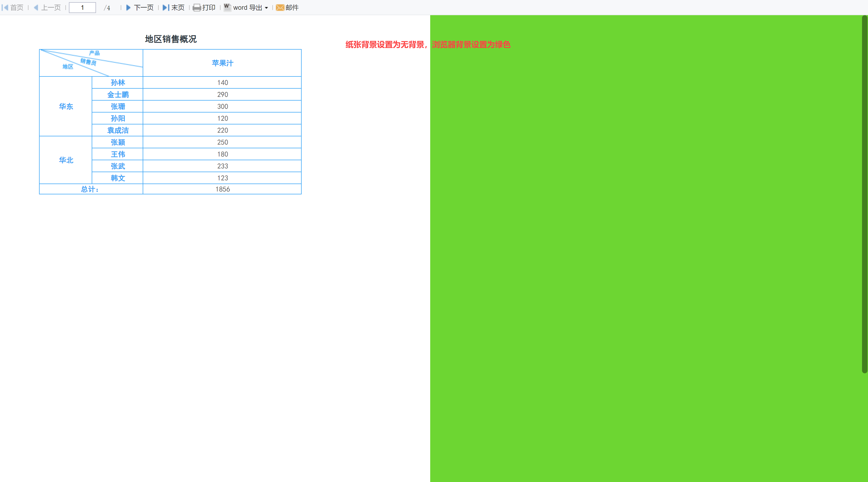Viewport: 868px width, 482px height.
Task: Jump to last page icon
Action: [166, 7]
